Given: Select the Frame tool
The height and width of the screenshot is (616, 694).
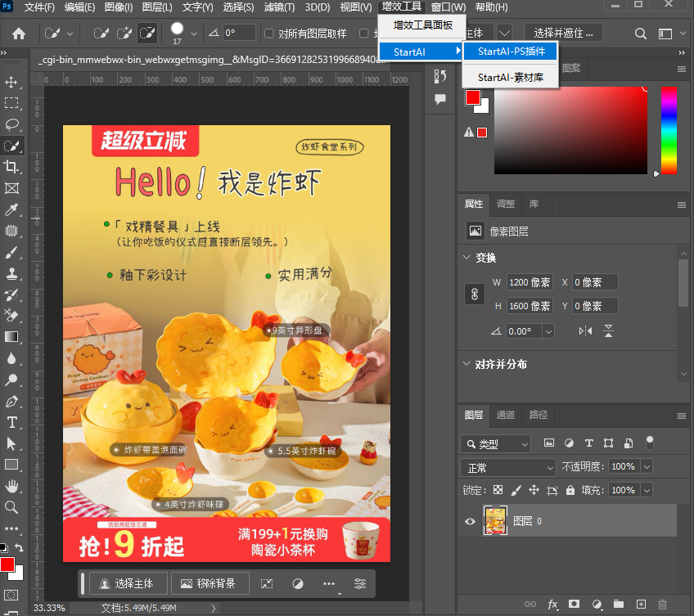Looking at the screenshot, I should click(x=11, y=188).
